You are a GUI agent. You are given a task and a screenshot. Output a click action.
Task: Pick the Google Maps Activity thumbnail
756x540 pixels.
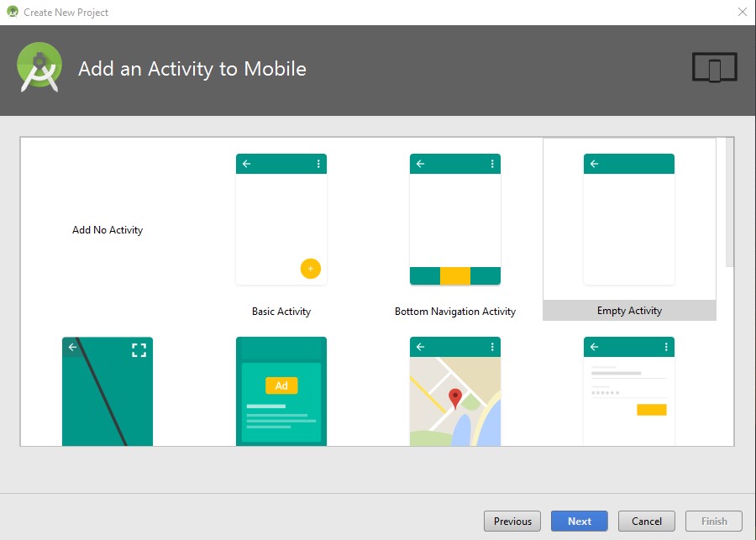click(x=455, y=391)
